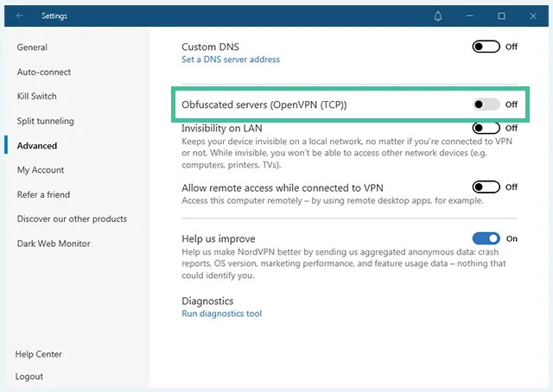Click Allow remote access while connected to VPN label
Screen dimensions: 553x392
(283, 188)
